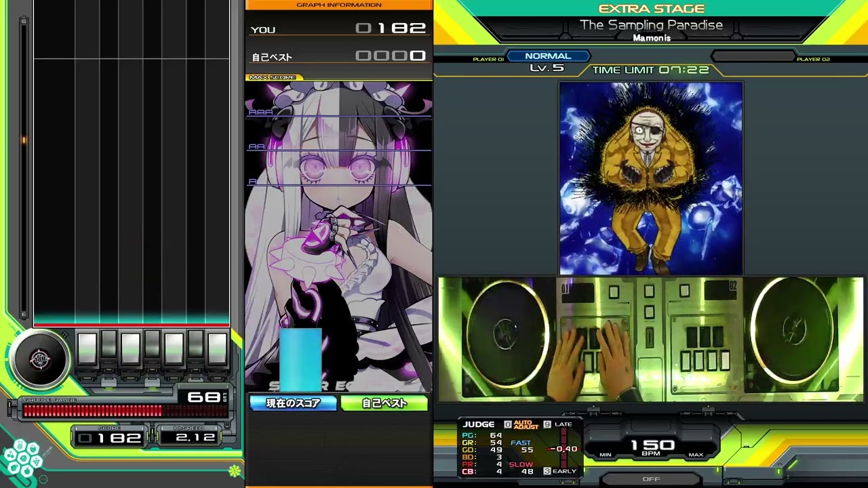Click the GR: 54 count
Image resolution: width=868 pixels, height=488 pixels.
[482, 443]
